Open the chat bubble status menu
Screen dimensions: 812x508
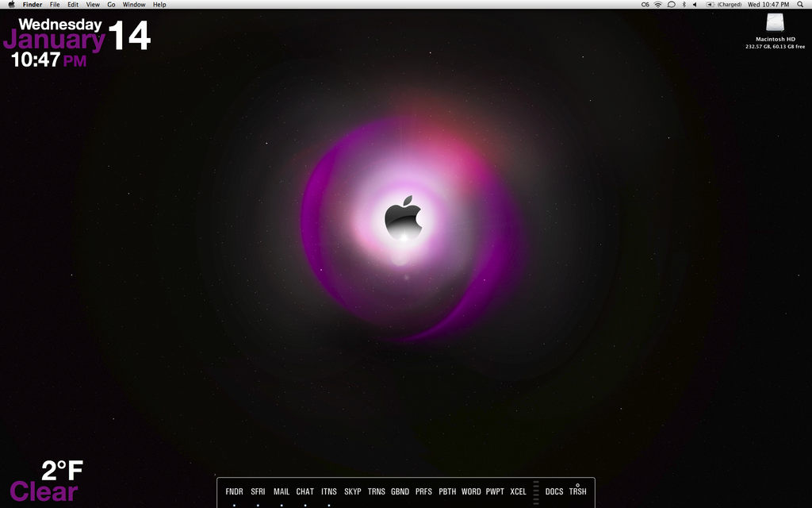[x=671, y=4]
